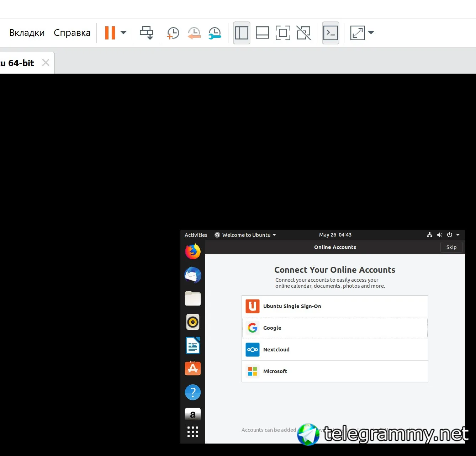Click the "Connect Your Online Accounts" heading

click(335, 270)
